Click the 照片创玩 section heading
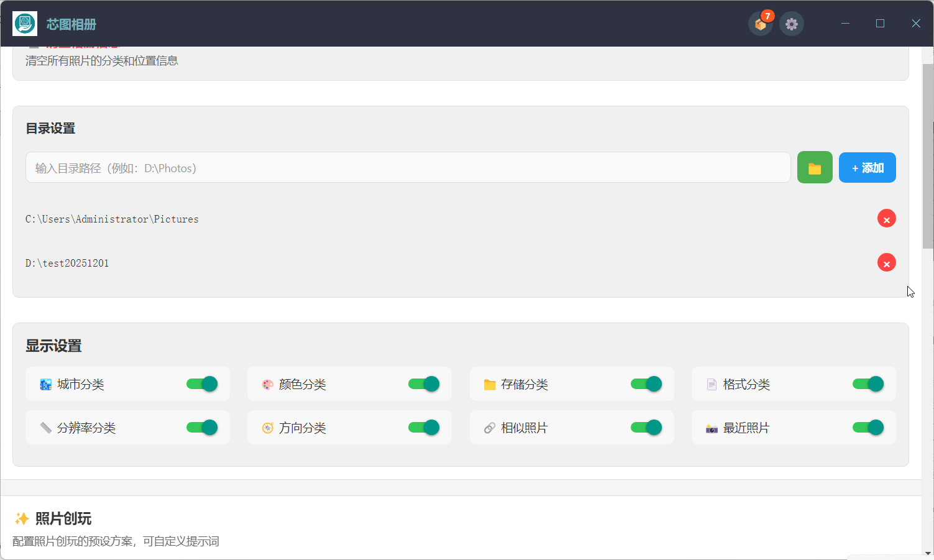 tap(63, 518)
